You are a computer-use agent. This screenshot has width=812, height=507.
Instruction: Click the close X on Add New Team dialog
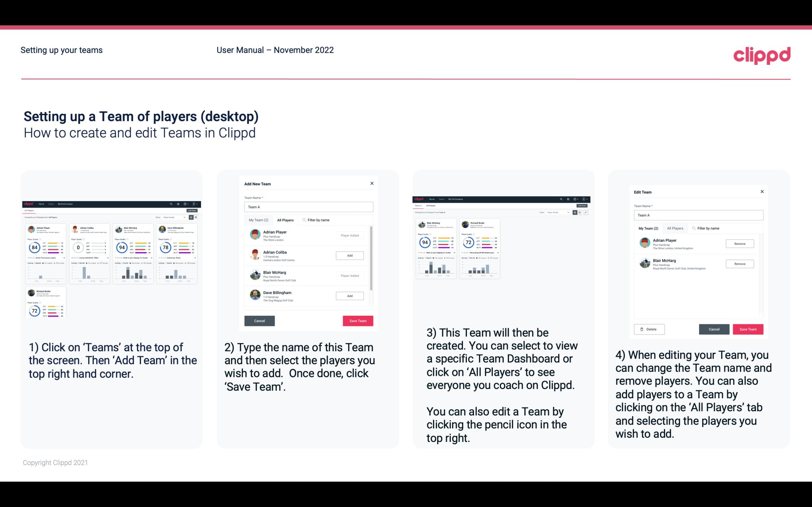[x=371, y=184]
